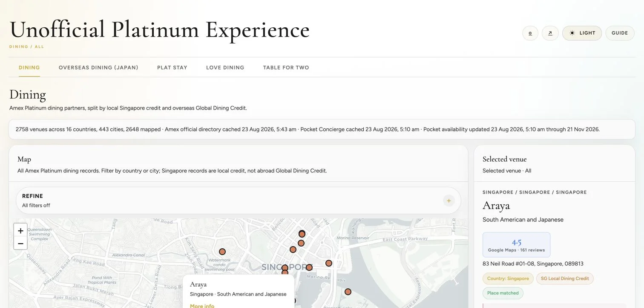Open More info link in Araya popup
Viewport: 644px width, 308px height.
[202, 305]
